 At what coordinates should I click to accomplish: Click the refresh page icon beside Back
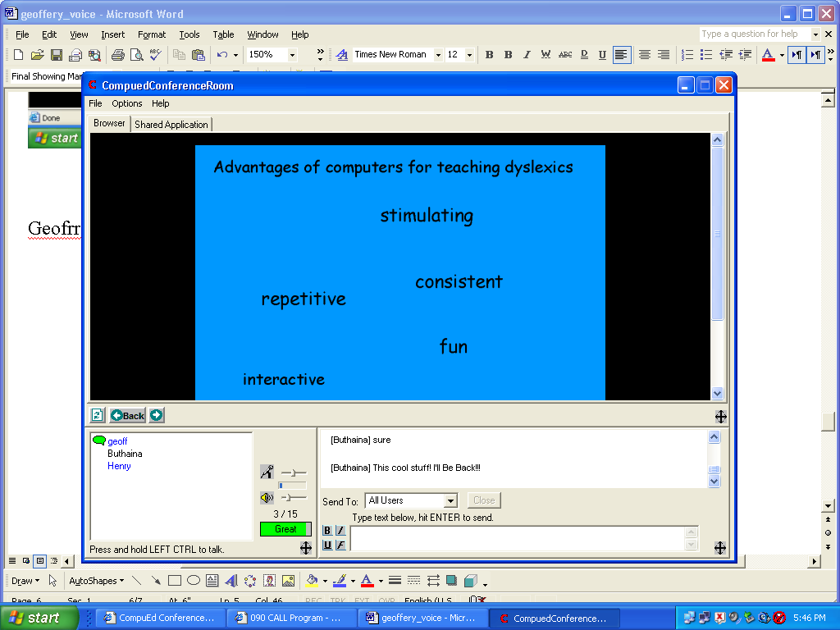click(97, 415)
